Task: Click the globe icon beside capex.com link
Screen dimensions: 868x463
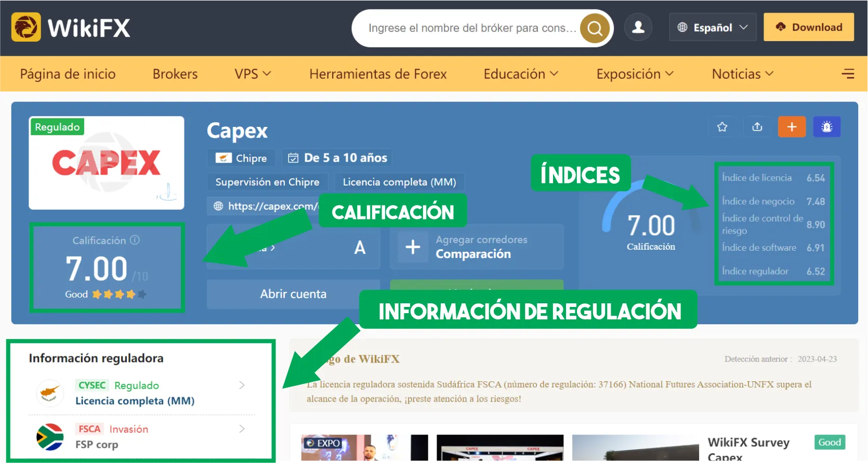Action: [218, 206]
